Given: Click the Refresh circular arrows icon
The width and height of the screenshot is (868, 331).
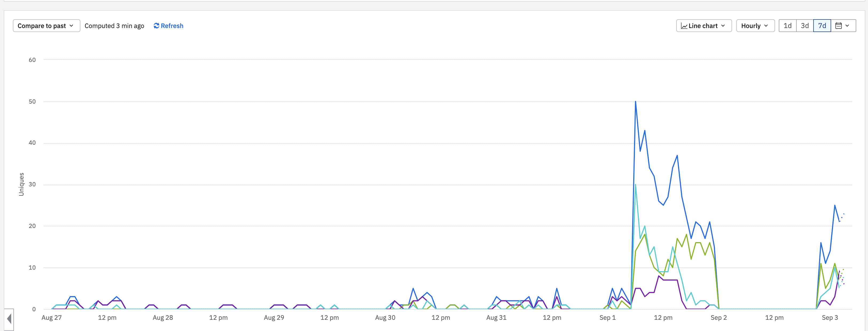Looking at the screenshot, I should coord(156,26).
